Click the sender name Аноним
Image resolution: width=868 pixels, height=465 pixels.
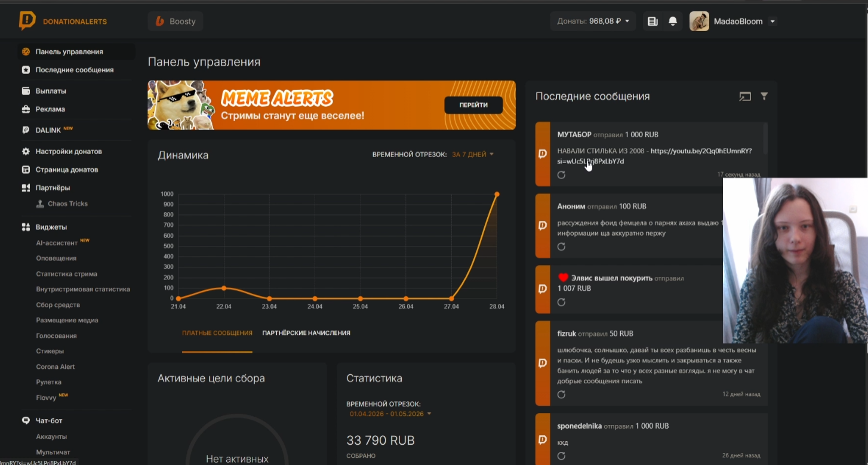coord(571,207)
